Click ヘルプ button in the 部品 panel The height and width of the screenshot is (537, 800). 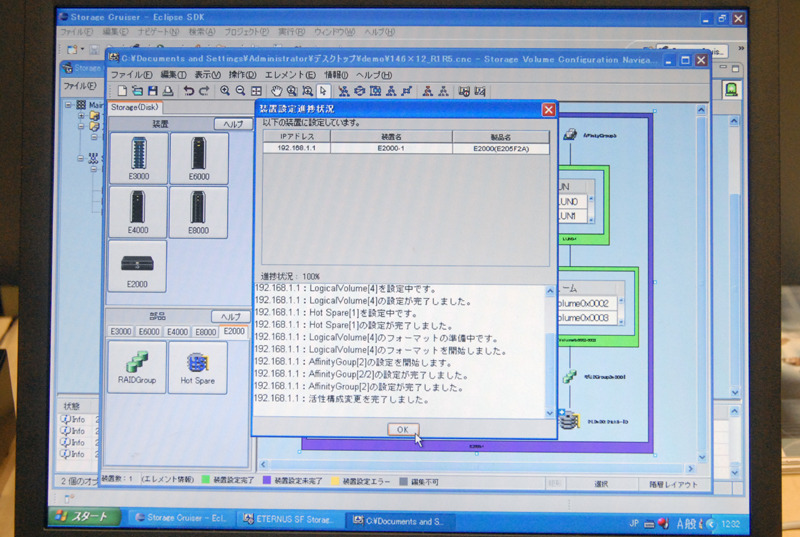pos(231,316)
